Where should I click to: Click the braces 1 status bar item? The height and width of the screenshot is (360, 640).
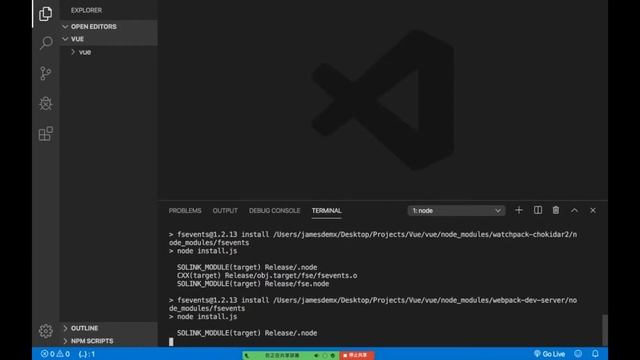[x=87, y=354]
